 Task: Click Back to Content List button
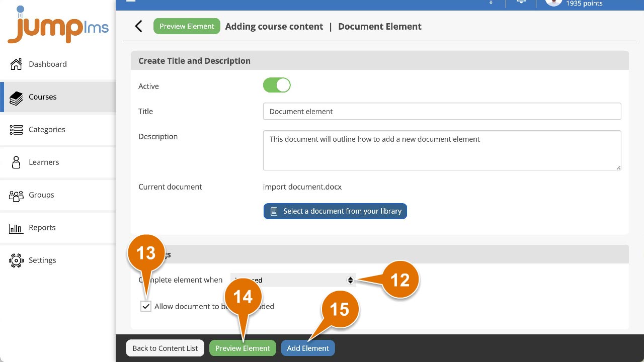165,348
